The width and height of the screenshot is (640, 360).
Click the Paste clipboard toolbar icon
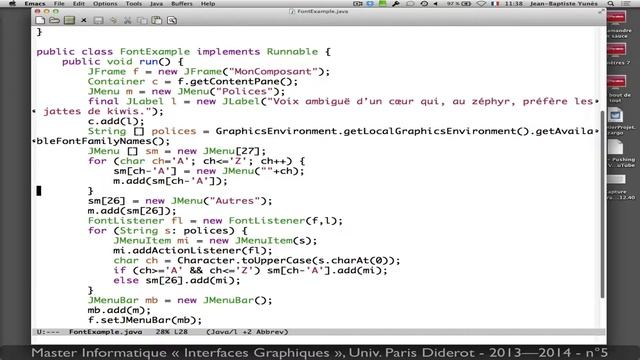click(157, 20)
